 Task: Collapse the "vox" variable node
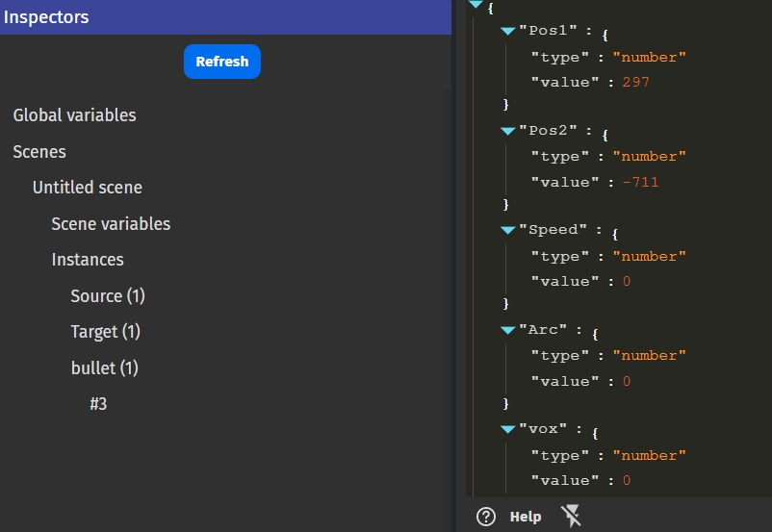point(507,429)
